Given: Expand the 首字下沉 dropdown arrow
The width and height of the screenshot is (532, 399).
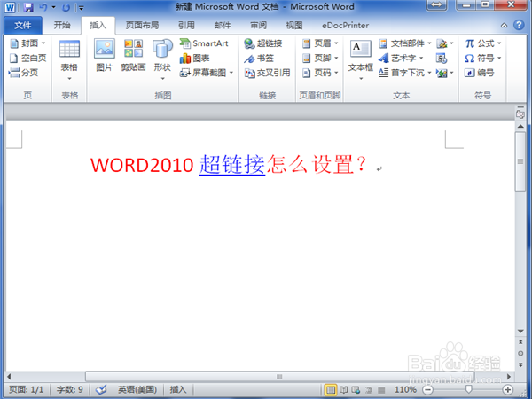Looking at the screenshot, I should (x=429, y=73).
